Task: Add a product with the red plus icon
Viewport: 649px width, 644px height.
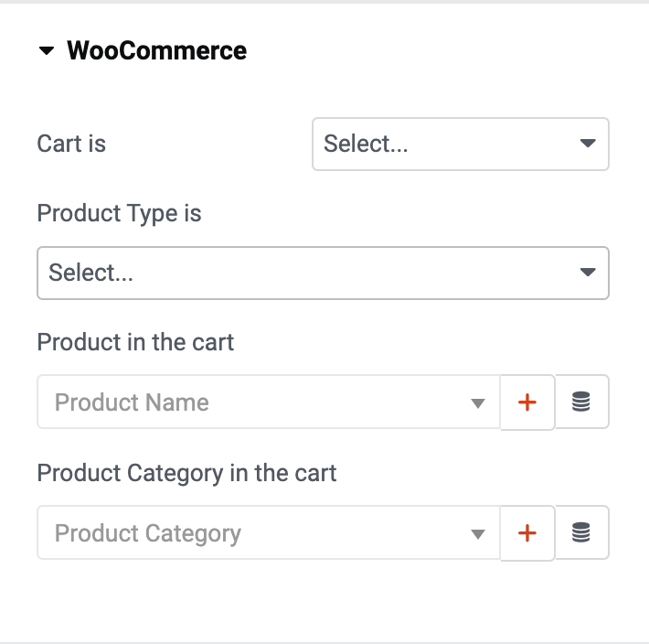Action: click(x=527, y=402)
